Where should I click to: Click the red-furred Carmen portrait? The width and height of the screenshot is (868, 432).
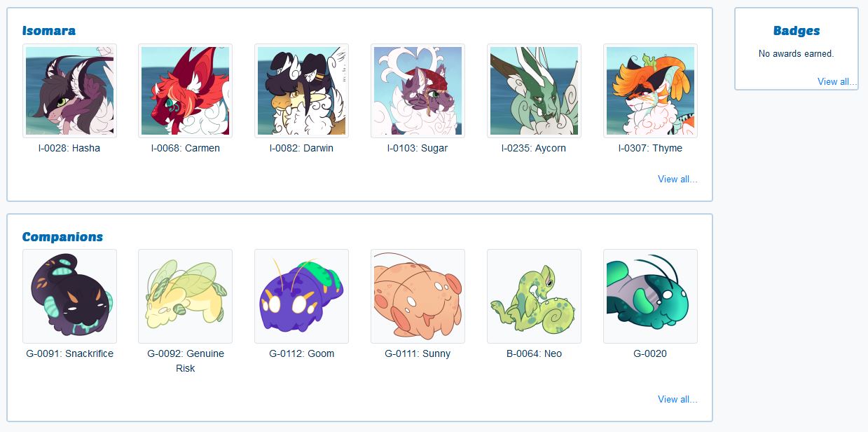[186, 90]
